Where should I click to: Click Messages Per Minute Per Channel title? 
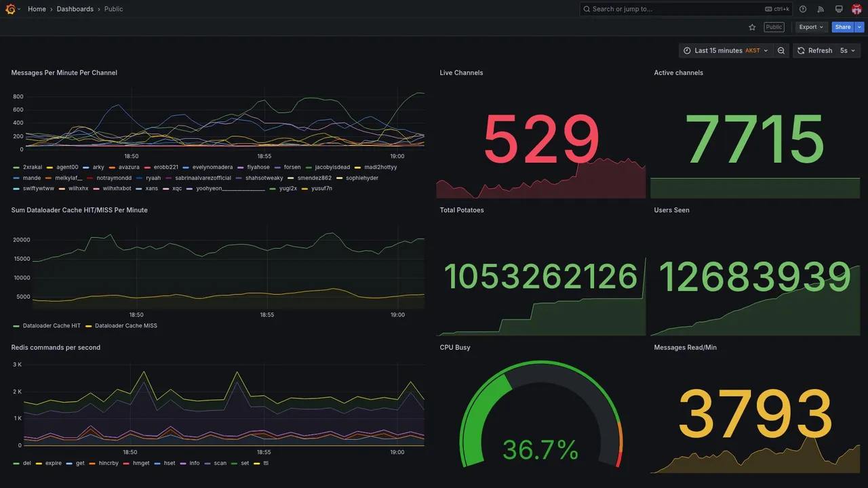click(64, 73)
